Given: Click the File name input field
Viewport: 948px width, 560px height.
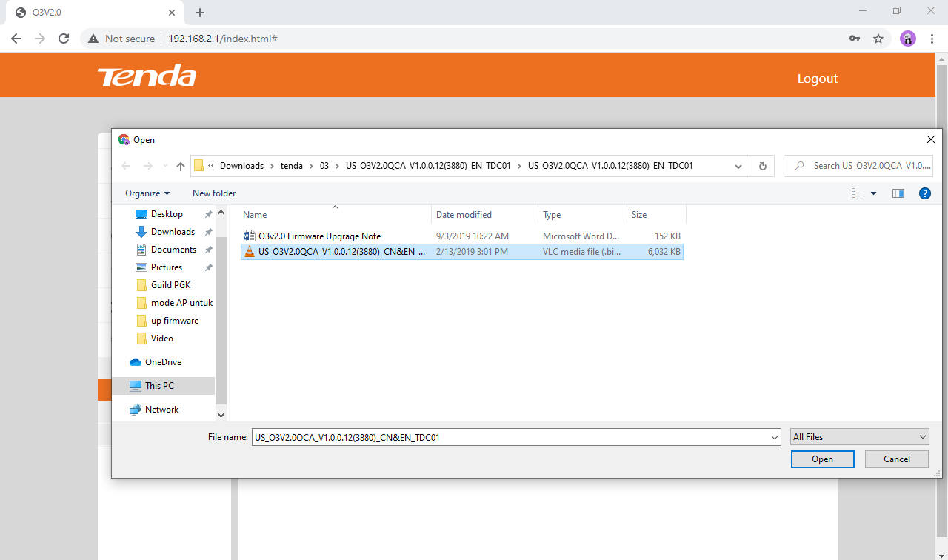Looking at the screenshot, I should click(x=510, y=437).
